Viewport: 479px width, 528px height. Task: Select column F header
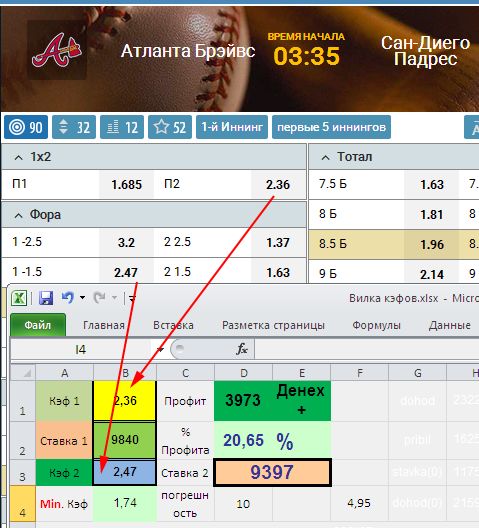[360, 373]
